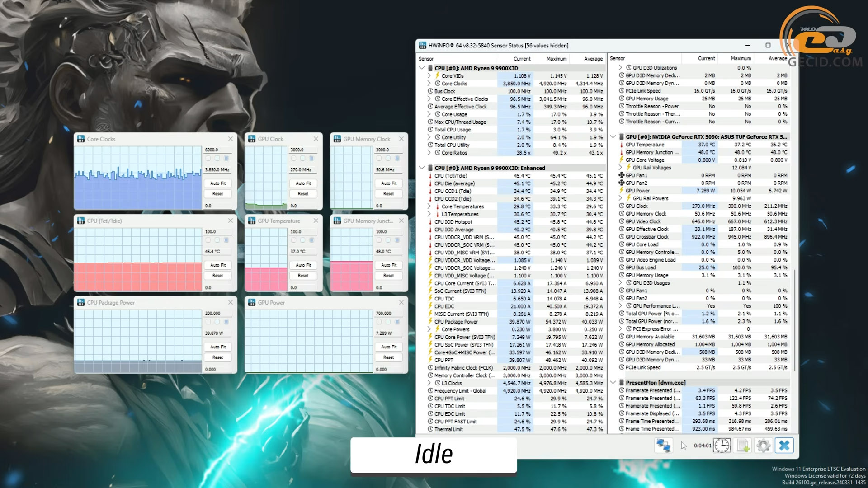Click the right pane Average column header
Screen dimensions: 868x488
coord(777,58)
